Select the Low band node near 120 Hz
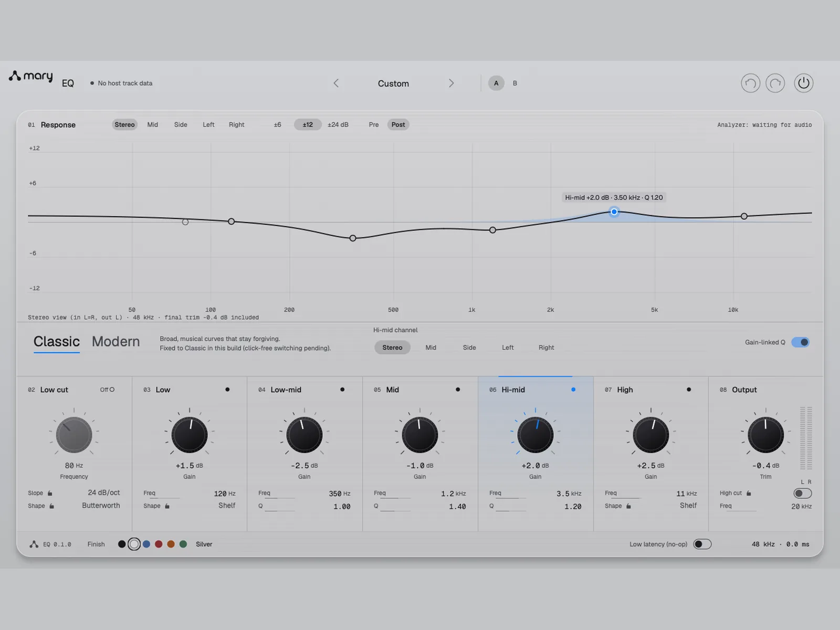This screenshot has height=630, width=840. 232,222
